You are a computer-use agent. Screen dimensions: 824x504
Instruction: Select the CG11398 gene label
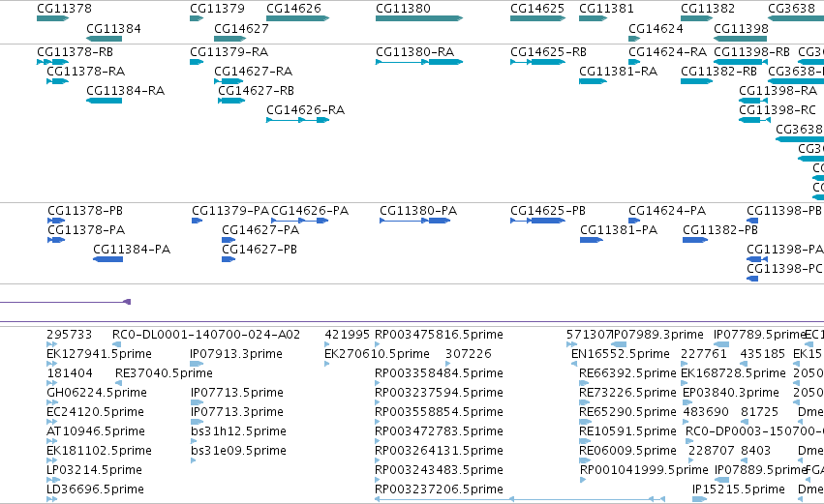(741, 28)
